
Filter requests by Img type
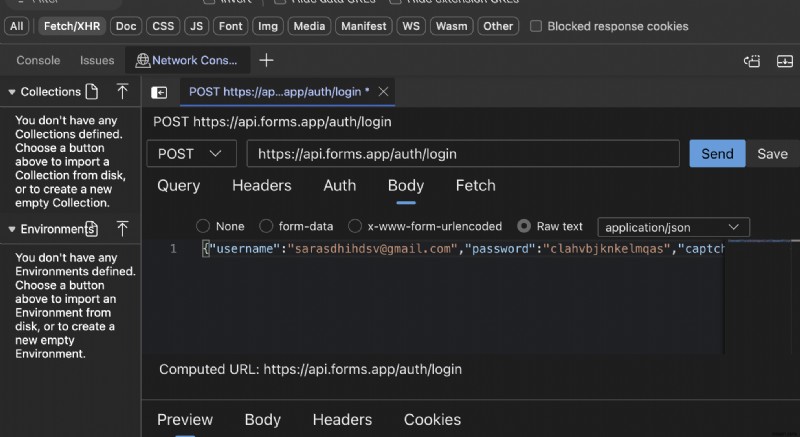point(268,26)
